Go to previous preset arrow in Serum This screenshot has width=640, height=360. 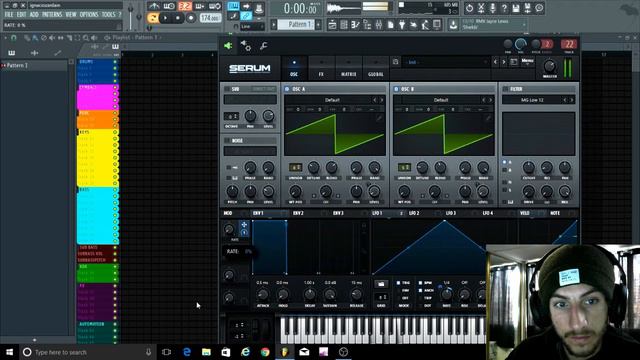[496, 62]
